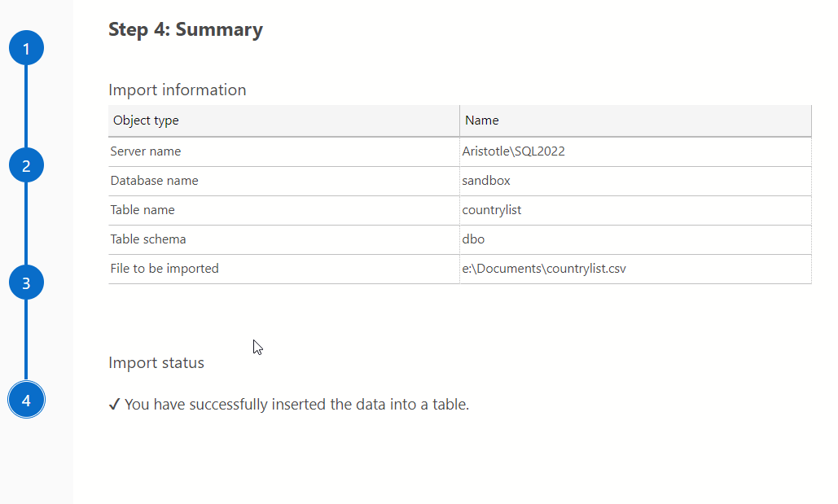Click the active step 4 circle
The height and width of the screenshot is (504, 838).
(x=26, y=401)
